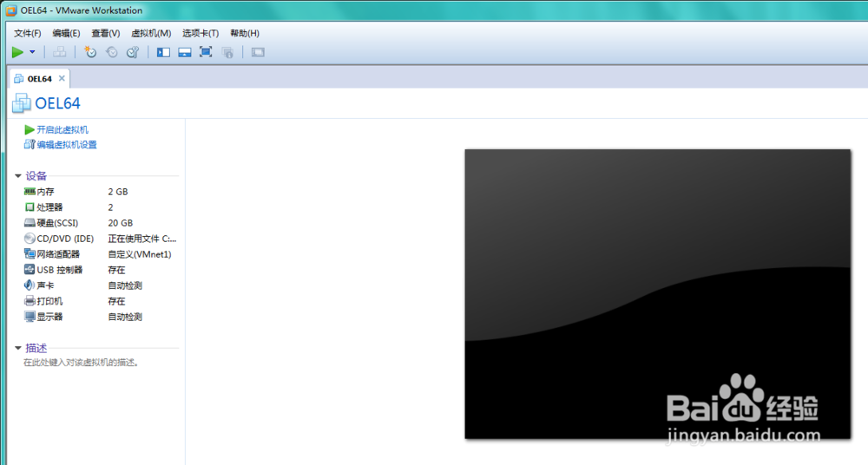
Task: Toggle the thumbnail bar view icon
Action: [184, 52]
